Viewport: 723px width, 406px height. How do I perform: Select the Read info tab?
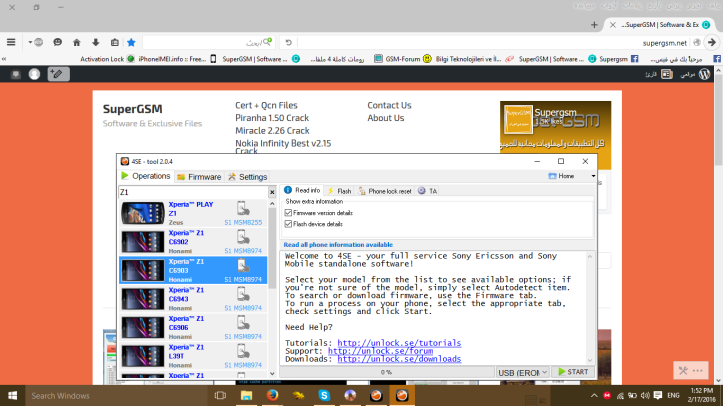(x=302, y=190)
